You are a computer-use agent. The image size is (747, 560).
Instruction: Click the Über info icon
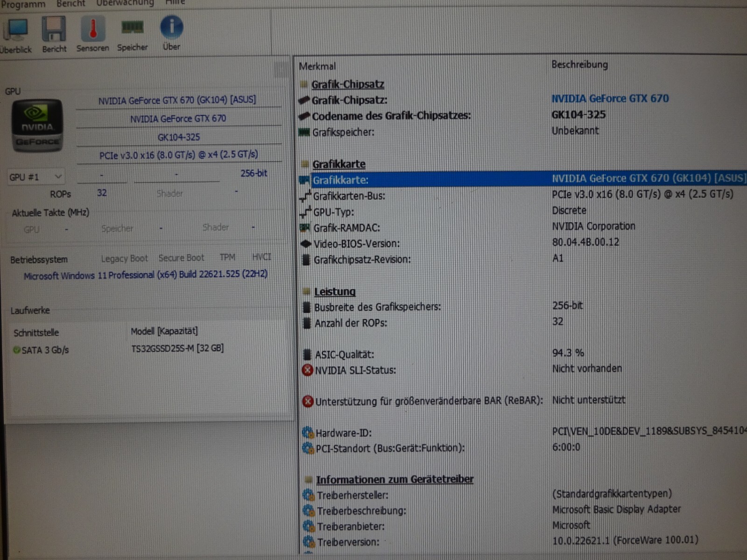click(x=171, y=27)
